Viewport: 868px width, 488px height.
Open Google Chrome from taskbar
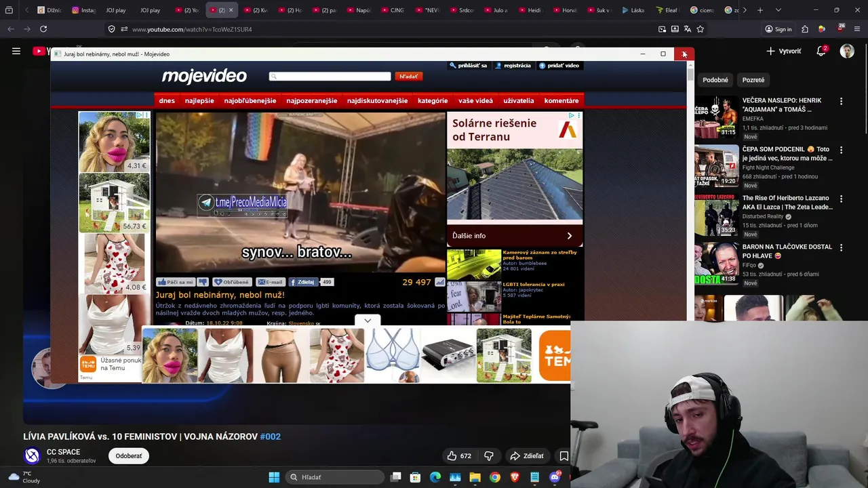(495, 477)
